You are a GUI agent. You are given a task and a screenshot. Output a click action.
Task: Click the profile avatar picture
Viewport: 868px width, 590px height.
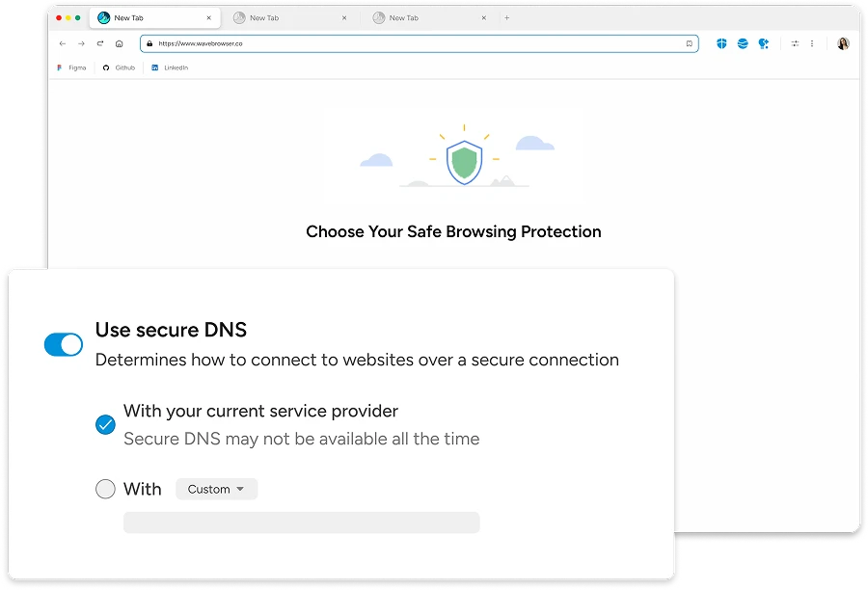coord(841,43)
